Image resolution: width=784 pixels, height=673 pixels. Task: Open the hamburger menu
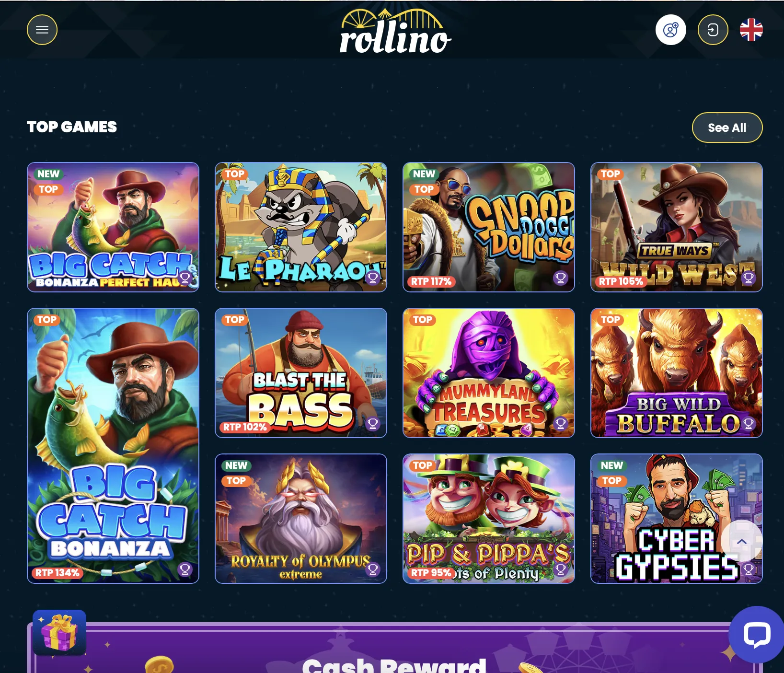click(x=42, y=30)
